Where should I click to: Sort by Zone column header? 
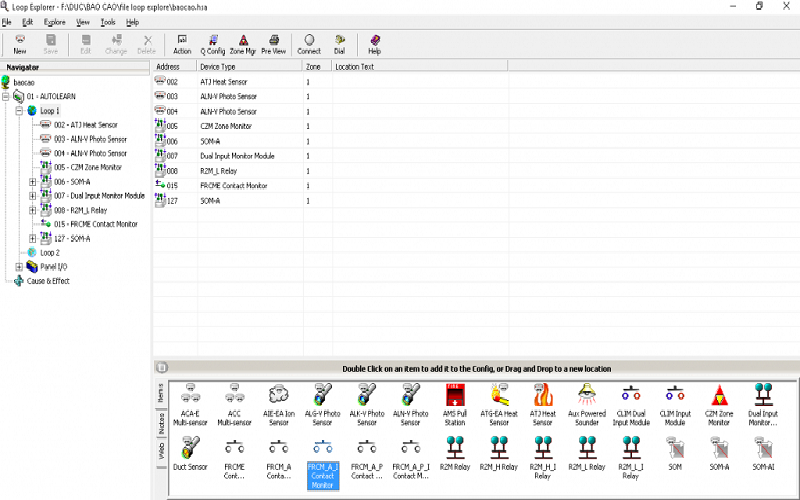coord(317,67)
